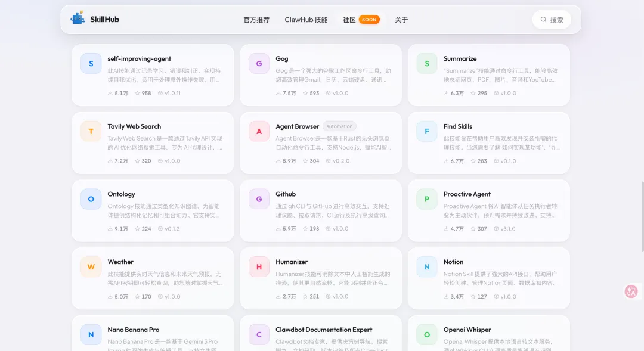The height and width of the screenshot is (351, 644).
Task: Open the 官方推荐 nav item
Action: (x=256, y=20)
